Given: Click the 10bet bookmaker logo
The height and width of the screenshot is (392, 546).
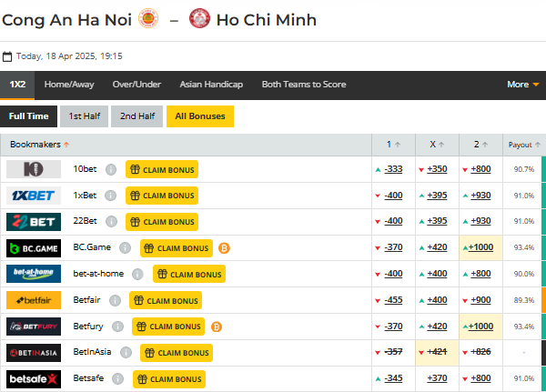Looking at the screenshot, I should 34,169.
